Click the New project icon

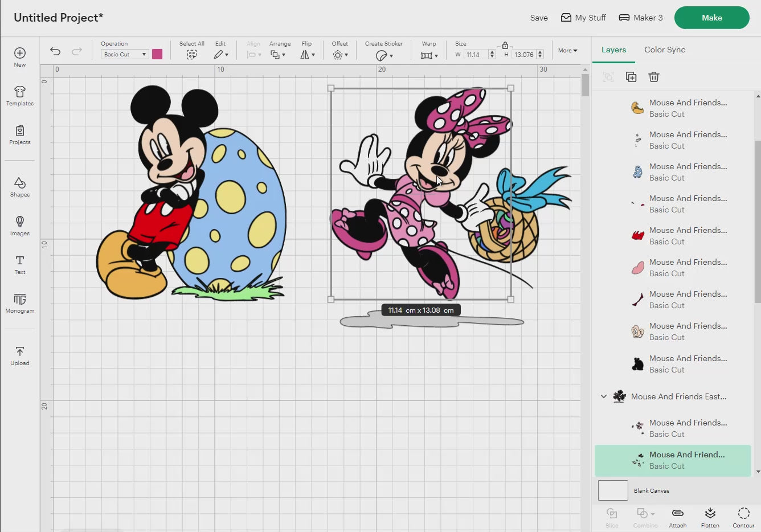[20, 53]
